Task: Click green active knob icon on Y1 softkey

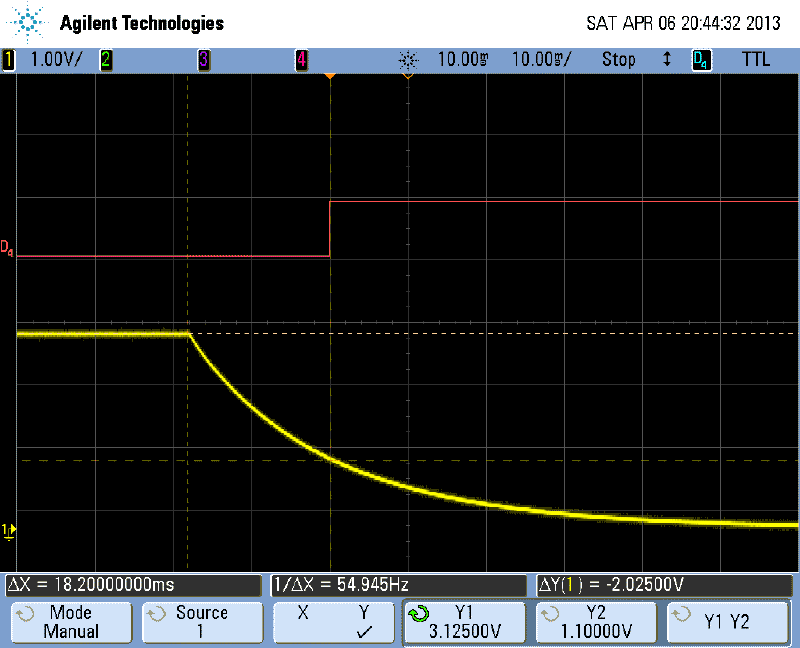Action: (x=419, y=614)
